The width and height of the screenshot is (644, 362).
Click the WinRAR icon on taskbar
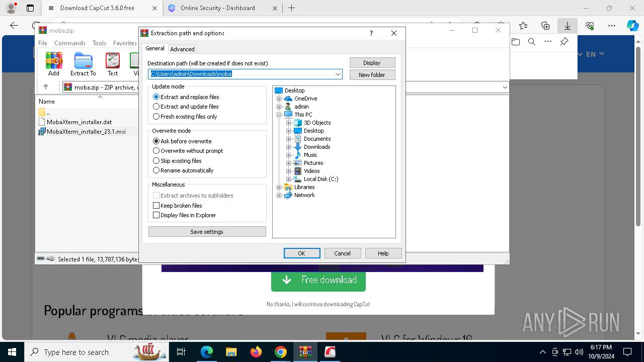305,352
